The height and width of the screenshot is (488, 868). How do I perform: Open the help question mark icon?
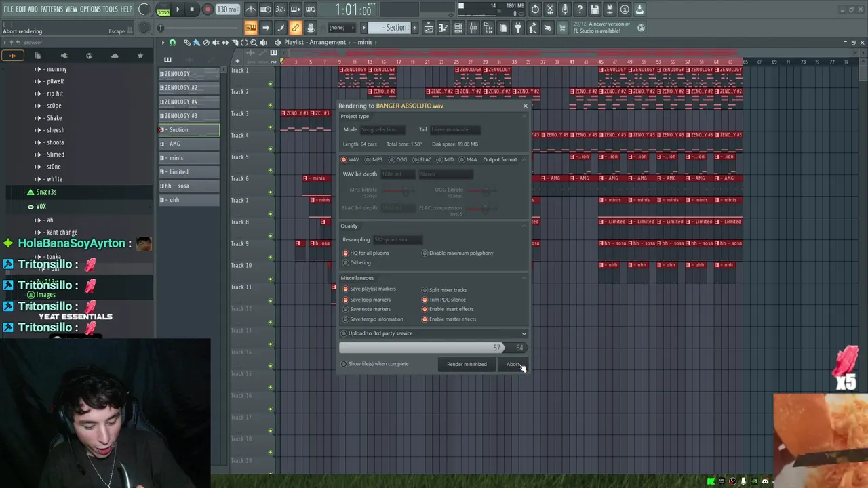coord(580,9)
